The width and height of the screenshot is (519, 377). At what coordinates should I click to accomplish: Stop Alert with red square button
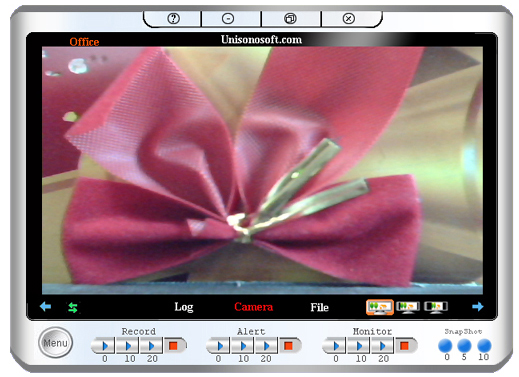tap(289, 346)
